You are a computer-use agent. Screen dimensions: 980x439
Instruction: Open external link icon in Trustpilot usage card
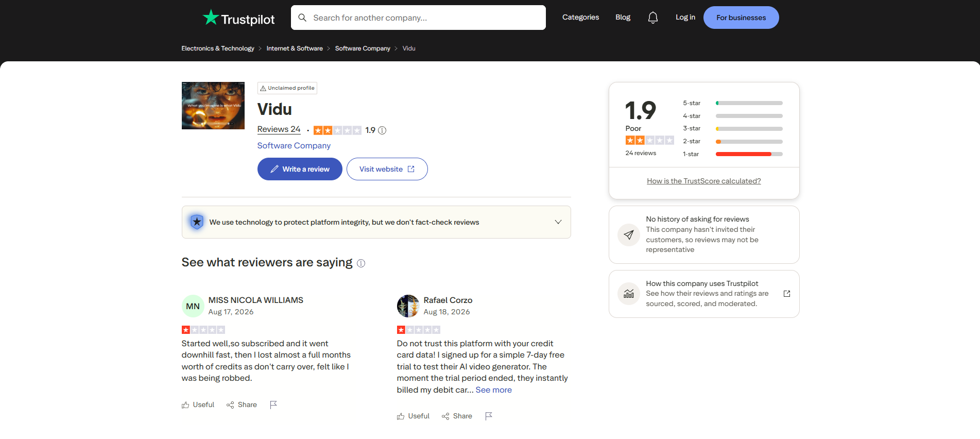787,294
